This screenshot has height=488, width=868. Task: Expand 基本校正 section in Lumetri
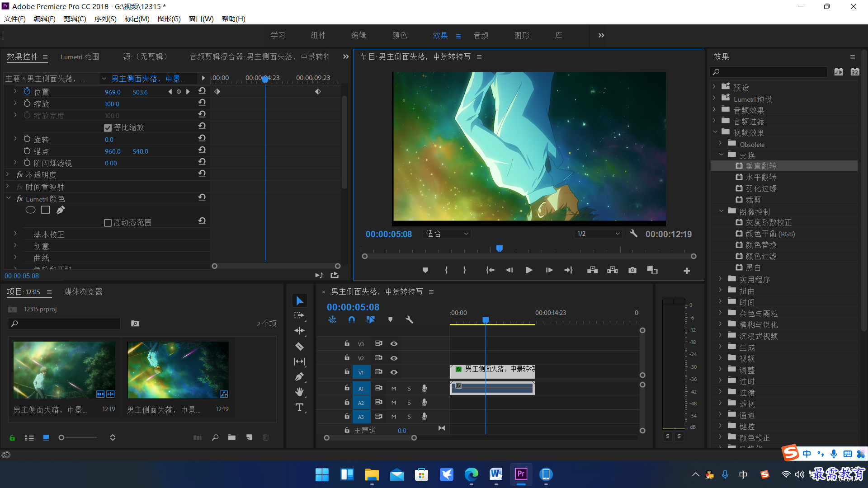click(15, 234)
